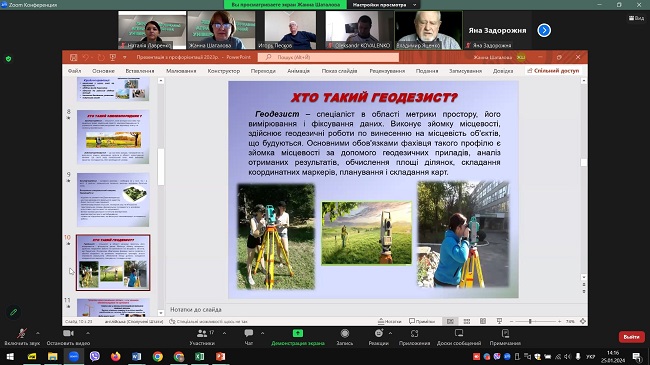Viewport: 650px width, 365px height.
Task: Start Slide Show from the status bar icon
Action: [x=500, y=321]
